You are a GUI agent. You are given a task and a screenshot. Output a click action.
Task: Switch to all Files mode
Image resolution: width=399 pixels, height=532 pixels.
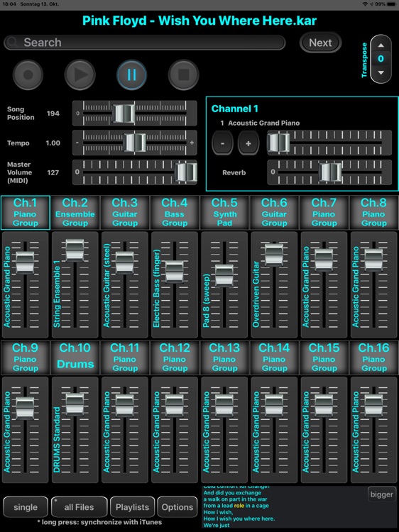pos(79,507)
